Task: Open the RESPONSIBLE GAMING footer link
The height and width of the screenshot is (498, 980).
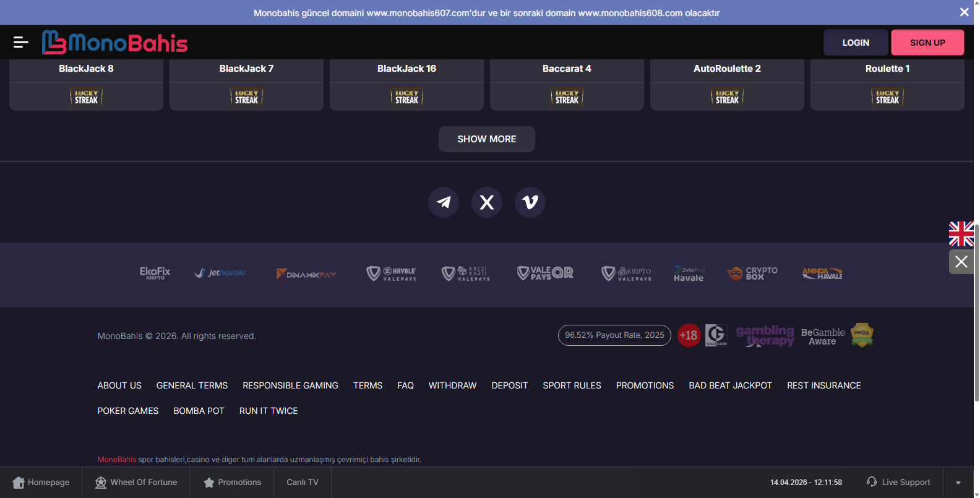Action: pyautogui.click(x=290, y=385)
